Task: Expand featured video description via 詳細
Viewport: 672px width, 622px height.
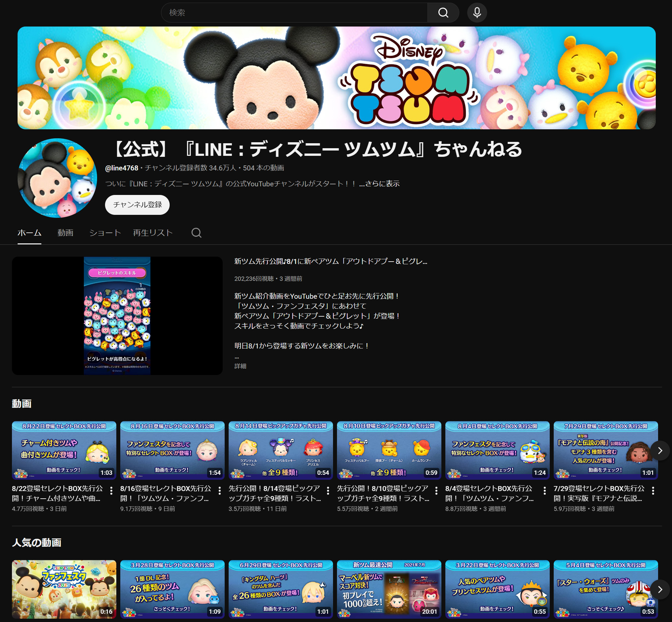Action: coord(240,366)
